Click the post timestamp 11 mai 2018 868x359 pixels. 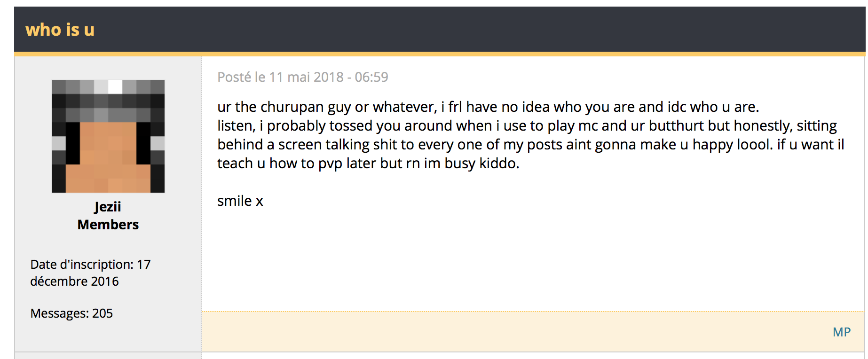point(306,77)
